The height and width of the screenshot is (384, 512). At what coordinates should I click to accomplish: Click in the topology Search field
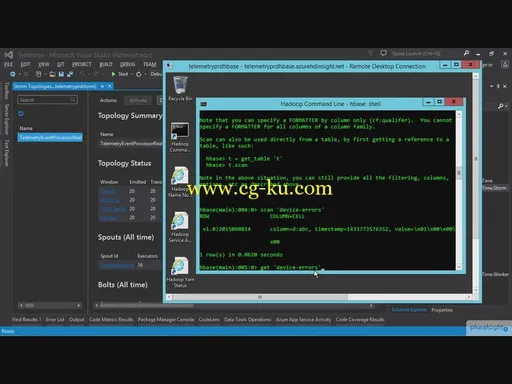tap(48, 100)
